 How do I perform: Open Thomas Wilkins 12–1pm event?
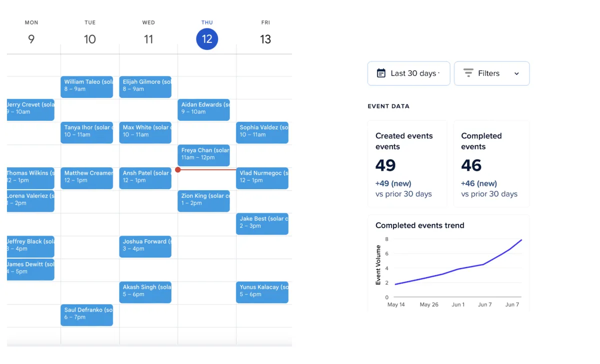30,178
